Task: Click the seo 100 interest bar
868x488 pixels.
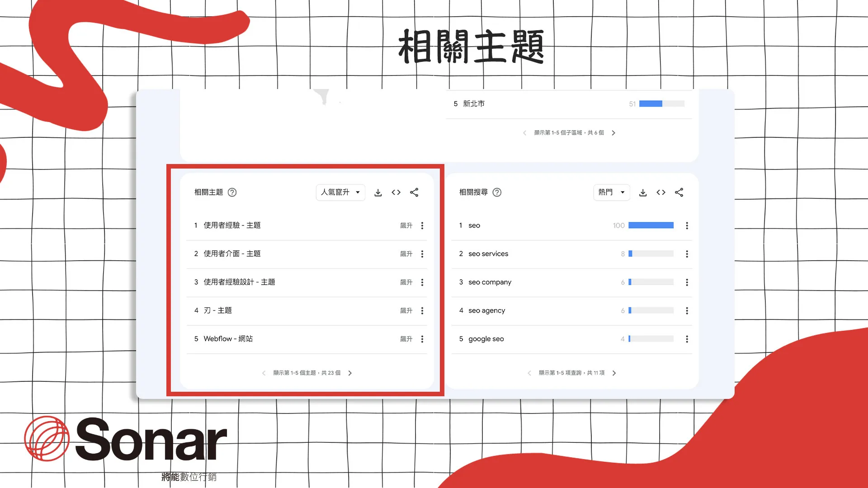Action: coord(651,225)
